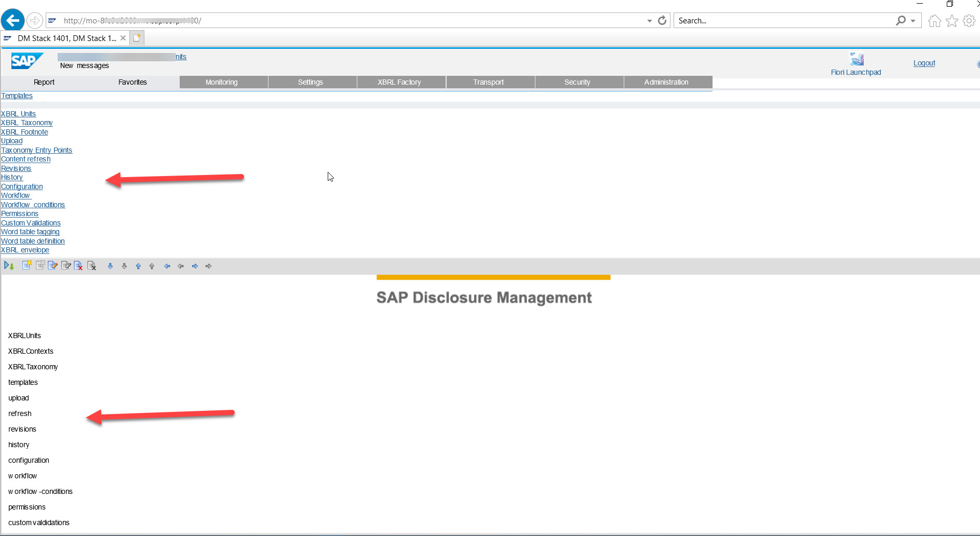This screenshot has width=980, height=536.
Task: Click the blue left arrow icon
Action: pyautogui.click(x=167, y=266)
